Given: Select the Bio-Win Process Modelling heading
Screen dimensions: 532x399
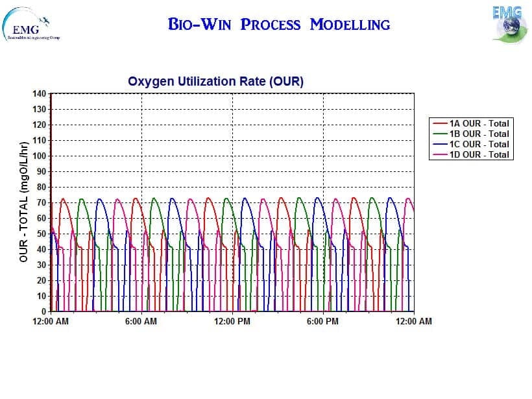Looking at the screenshot, I should pyautogui.click(x=279, y=25).
